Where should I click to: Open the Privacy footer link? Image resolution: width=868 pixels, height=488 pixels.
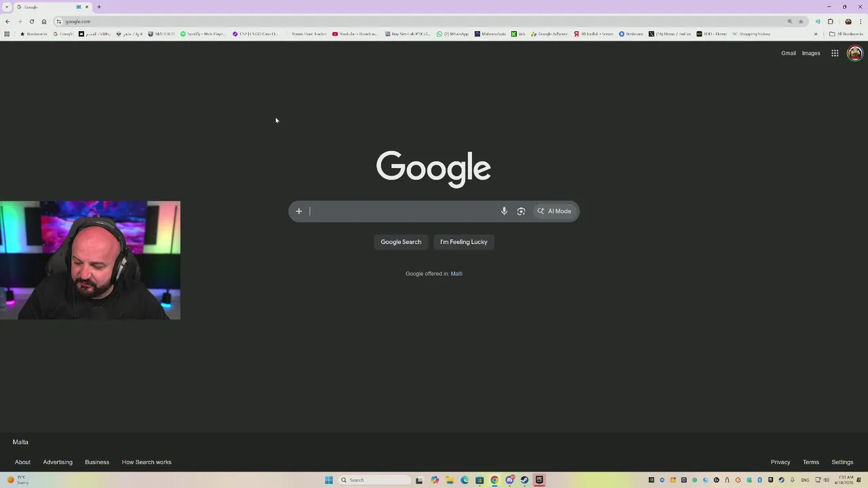click(x=780, y=462)
